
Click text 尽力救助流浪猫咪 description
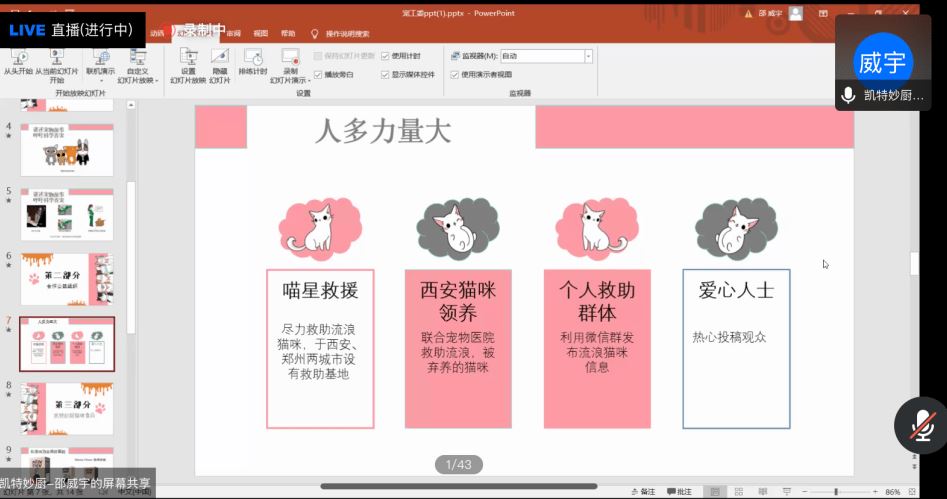pyautogui.click(x=319, y=352)
